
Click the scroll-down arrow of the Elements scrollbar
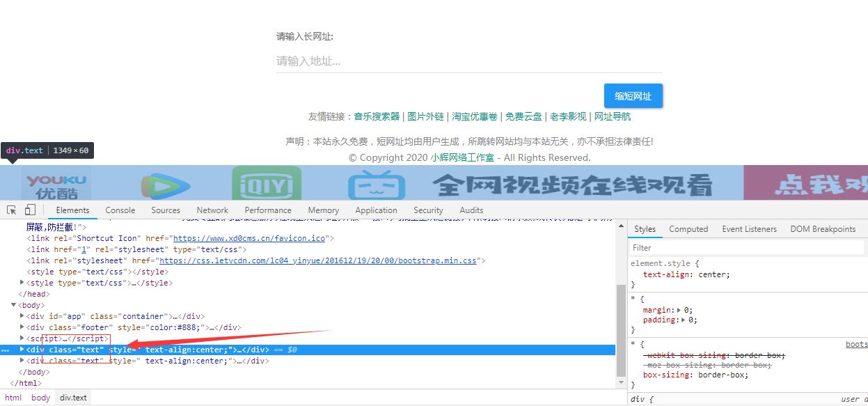pyautogui.click(x=621, y=384)
